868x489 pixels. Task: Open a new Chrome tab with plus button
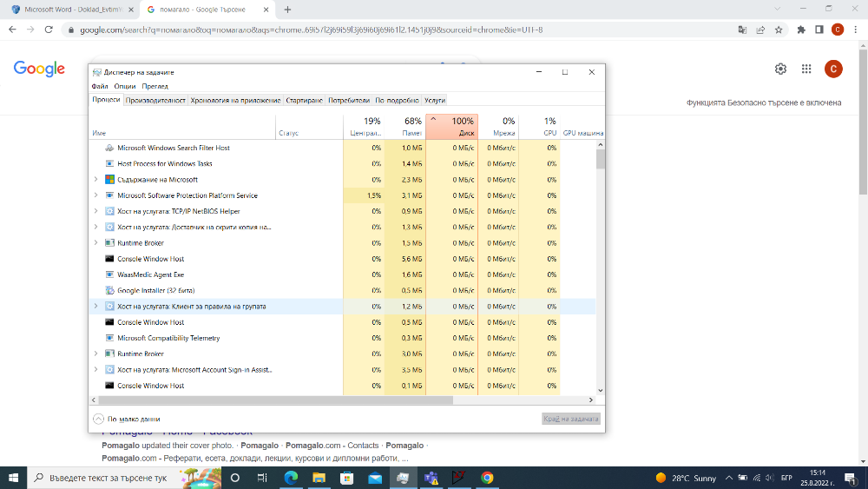tap(287, 10)
